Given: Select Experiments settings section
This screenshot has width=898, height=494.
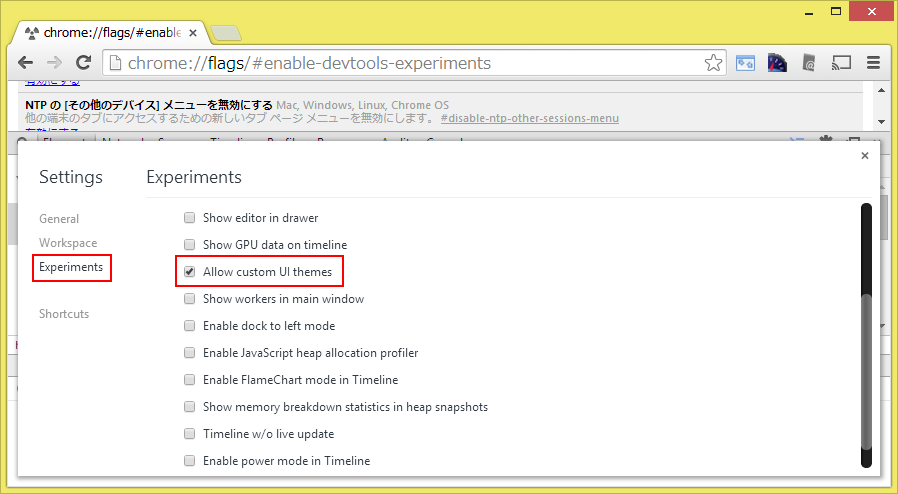Looking at the screenshot, I should click(71, 267).
